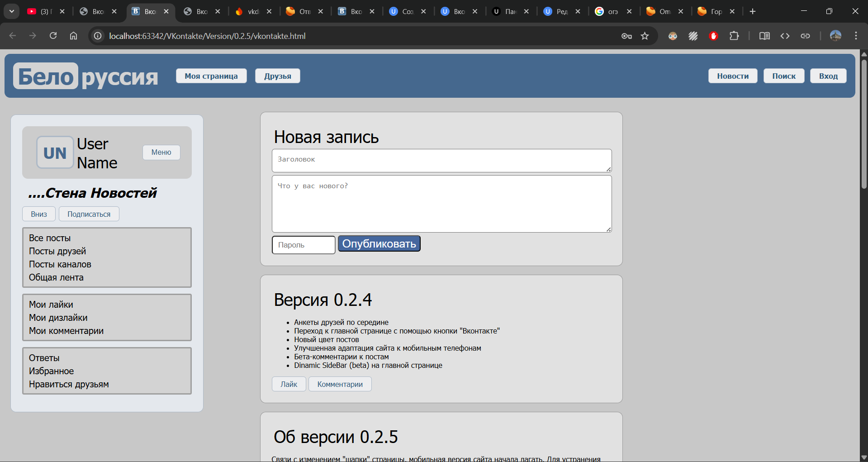
Task: Open Избранное in the sidebar
Action: click(52, 371)
